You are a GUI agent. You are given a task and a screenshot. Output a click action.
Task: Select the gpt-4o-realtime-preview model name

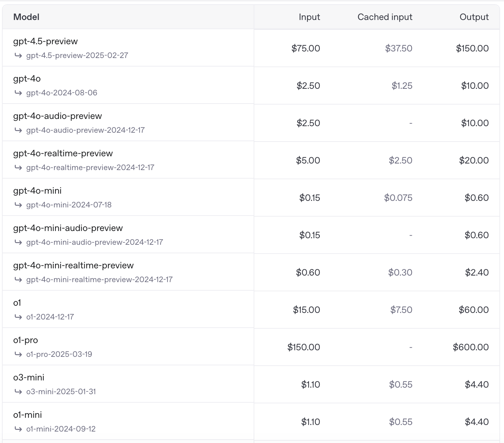[63, 153]
